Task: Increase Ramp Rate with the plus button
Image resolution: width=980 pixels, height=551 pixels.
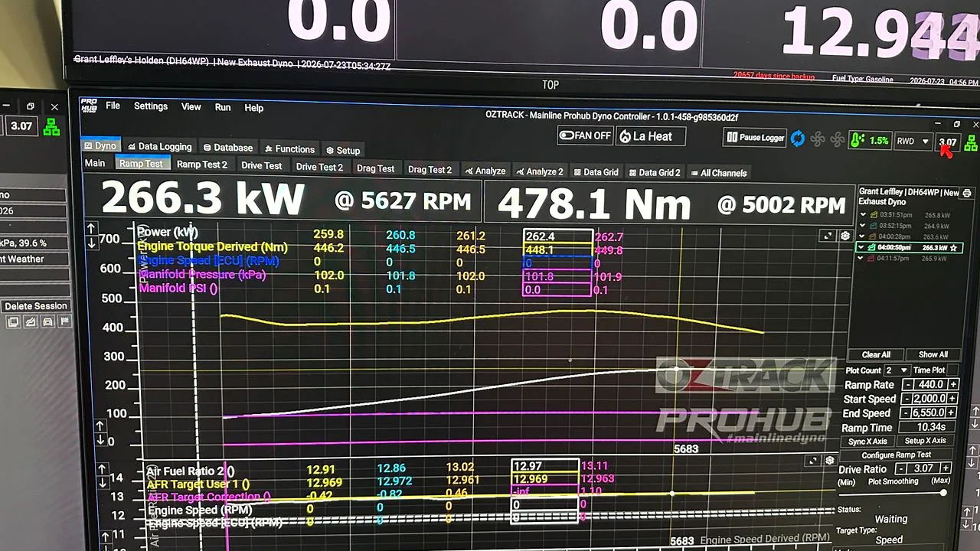Action: pyautogui.click(x=952, y=384)
